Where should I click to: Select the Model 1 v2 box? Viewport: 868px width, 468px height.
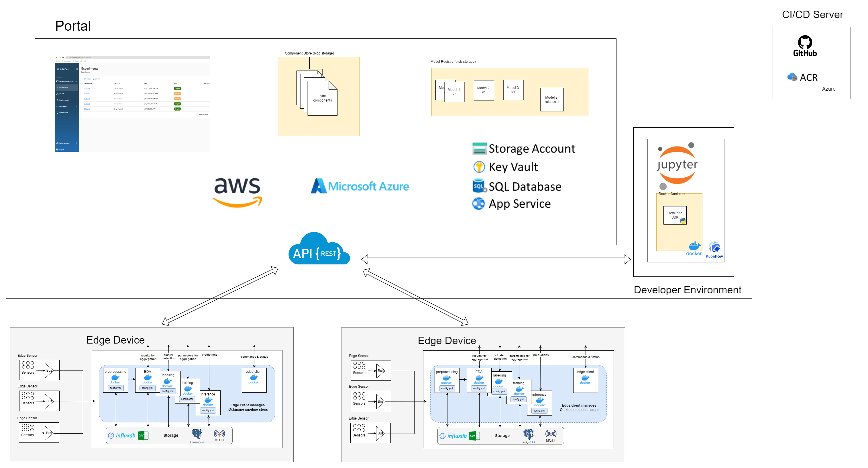pyautogui.click(x=454, y=92)
